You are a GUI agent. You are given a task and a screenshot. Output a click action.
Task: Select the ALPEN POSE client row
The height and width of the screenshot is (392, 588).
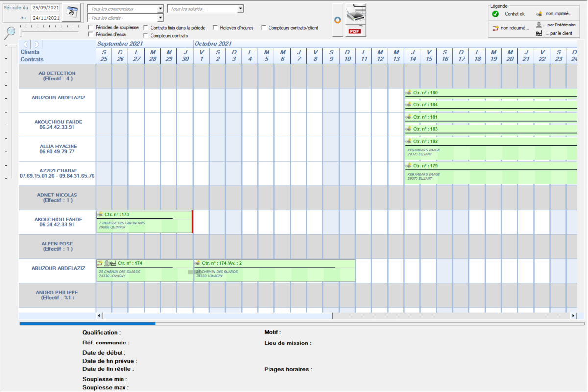click(57, 246)
